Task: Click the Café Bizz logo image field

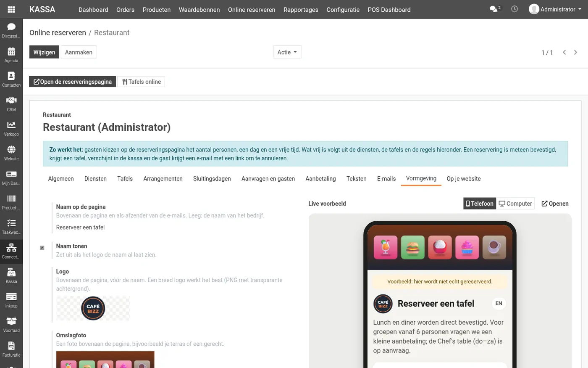Action: point(93,308)
